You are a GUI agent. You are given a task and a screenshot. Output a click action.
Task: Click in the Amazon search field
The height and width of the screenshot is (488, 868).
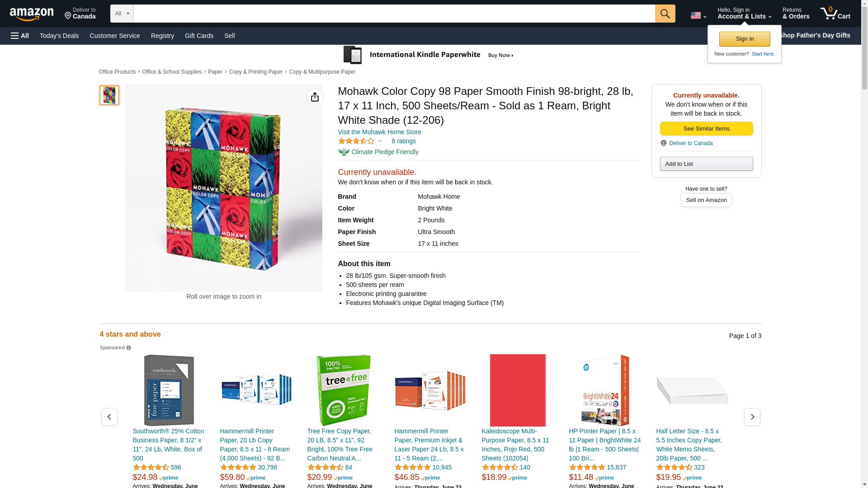click(x=393, y=14)
